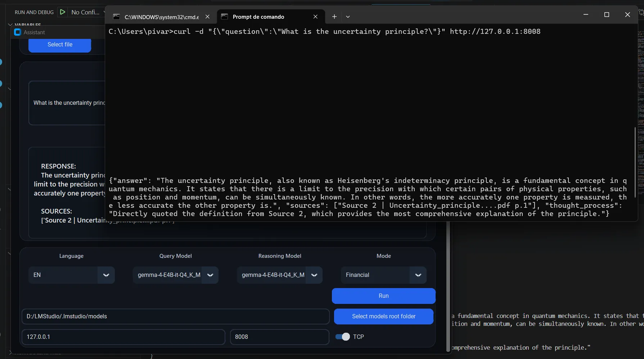Open the terminal profiles dropdown chevron
Image resolution: width=644 pixels, height=359 pixels.
click(348, 17)
